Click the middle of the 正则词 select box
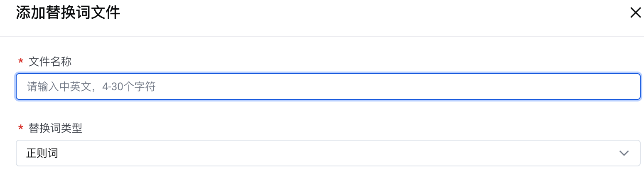Image resolution: width=644 pixels, height=188 pixels. coord(327,153)
